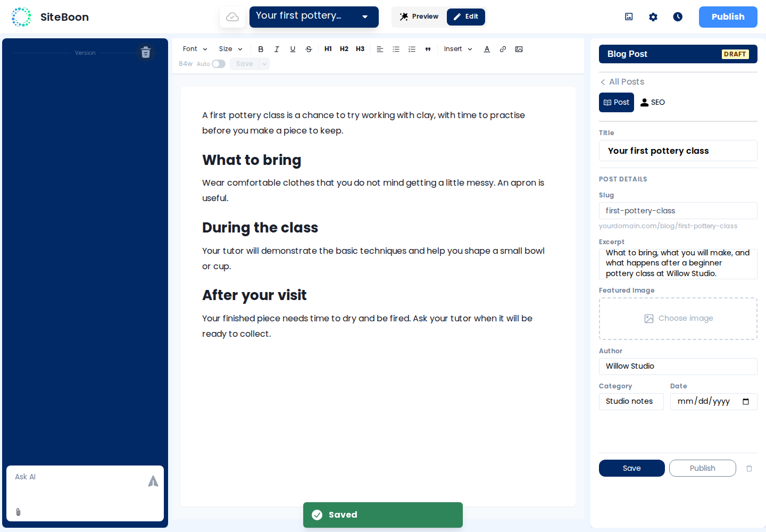Open the media library image icon in header
This screenshot has width=766, height=532.
[629, 17]
